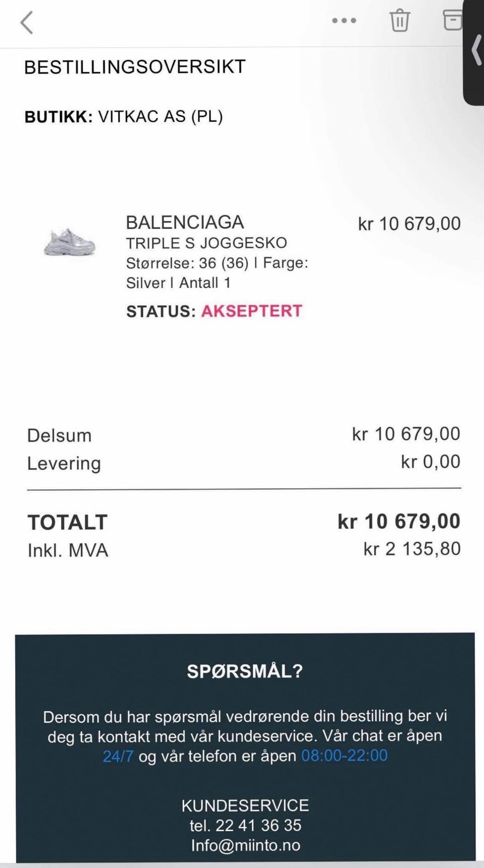Tap the AKSEPTERT status label
The width and height of the screenshot is (484, 868).
(x=252, y=311)
